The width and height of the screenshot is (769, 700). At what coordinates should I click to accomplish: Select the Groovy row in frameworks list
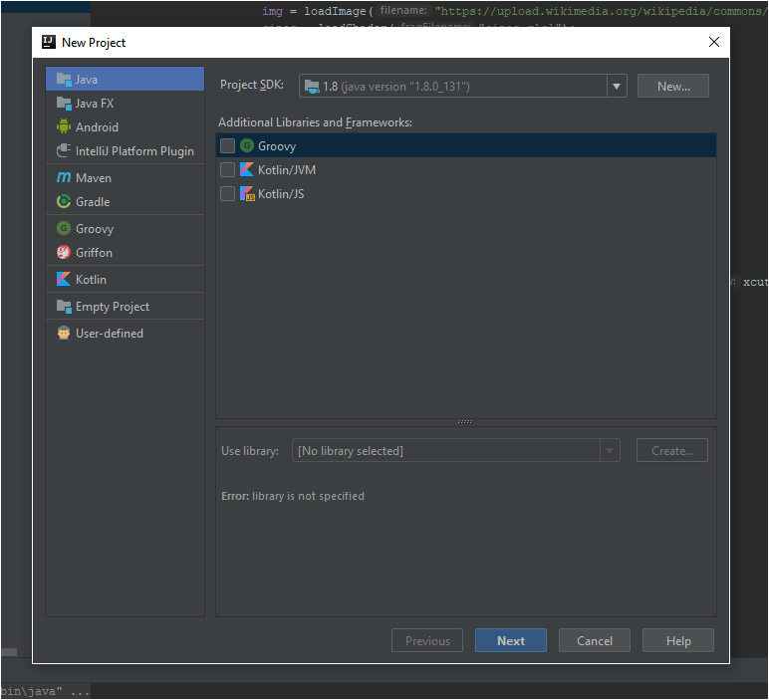[x=466, y=145]
